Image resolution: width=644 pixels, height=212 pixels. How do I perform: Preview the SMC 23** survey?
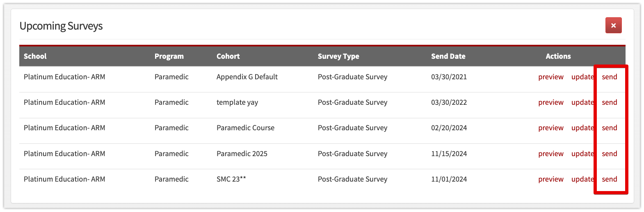point(551,179)
